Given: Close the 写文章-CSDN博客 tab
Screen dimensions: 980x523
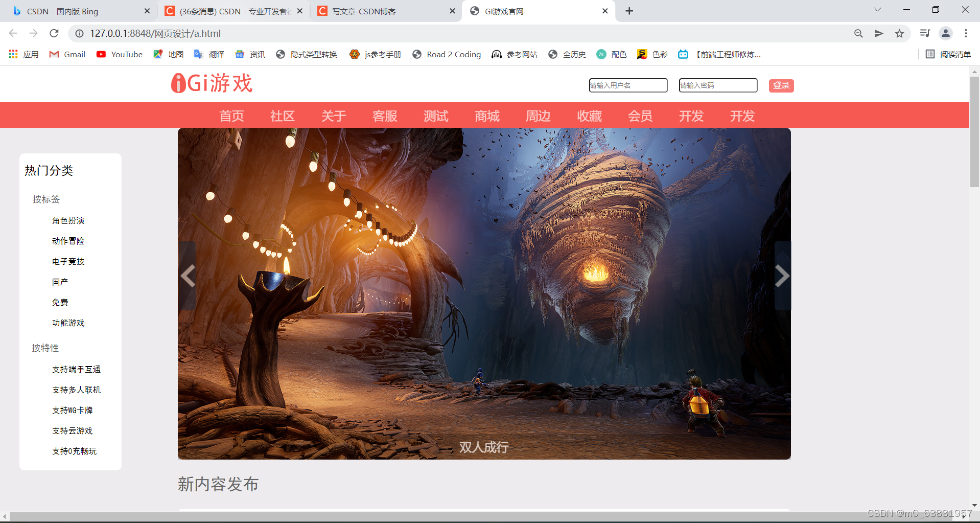Looking at the screenshot, I should coord(452,11).
